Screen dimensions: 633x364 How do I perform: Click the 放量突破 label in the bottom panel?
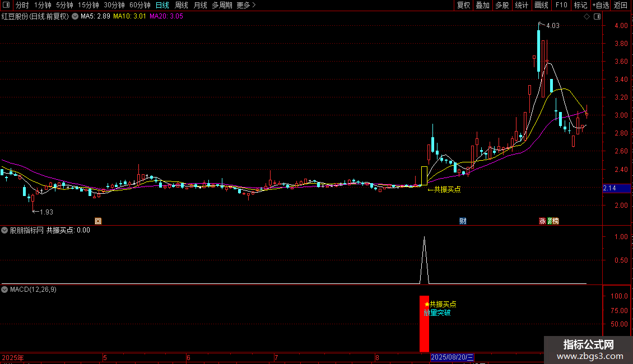437,312
